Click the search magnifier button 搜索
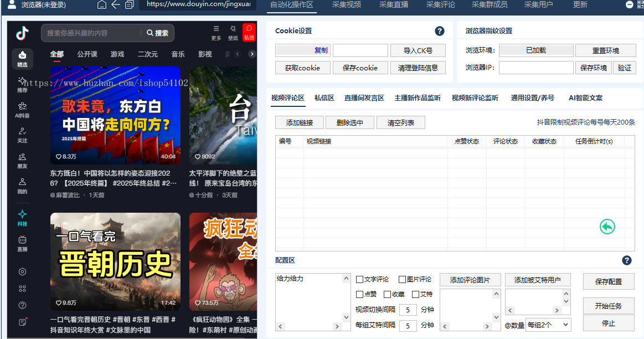Screen dimensions: 644x339 click(158, 33)
